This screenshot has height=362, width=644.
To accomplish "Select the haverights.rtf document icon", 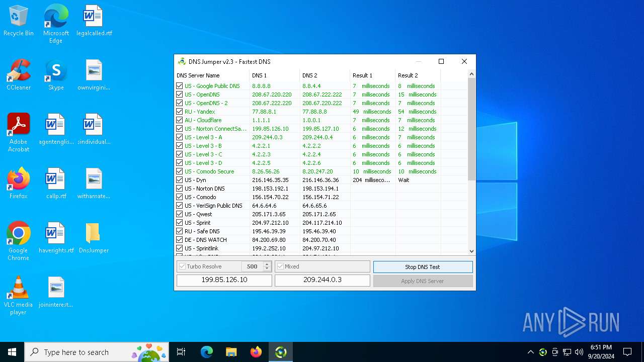I will (56, 238).
